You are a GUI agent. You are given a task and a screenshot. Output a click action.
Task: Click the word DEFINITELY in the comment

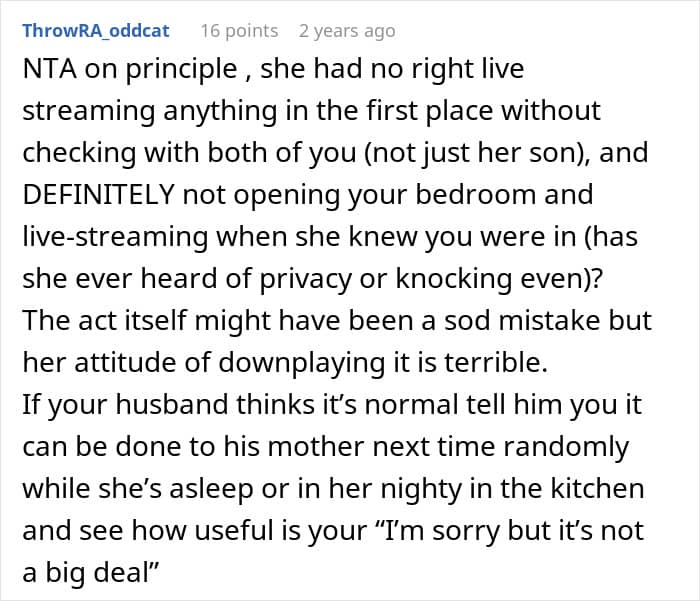pos(99,195)
